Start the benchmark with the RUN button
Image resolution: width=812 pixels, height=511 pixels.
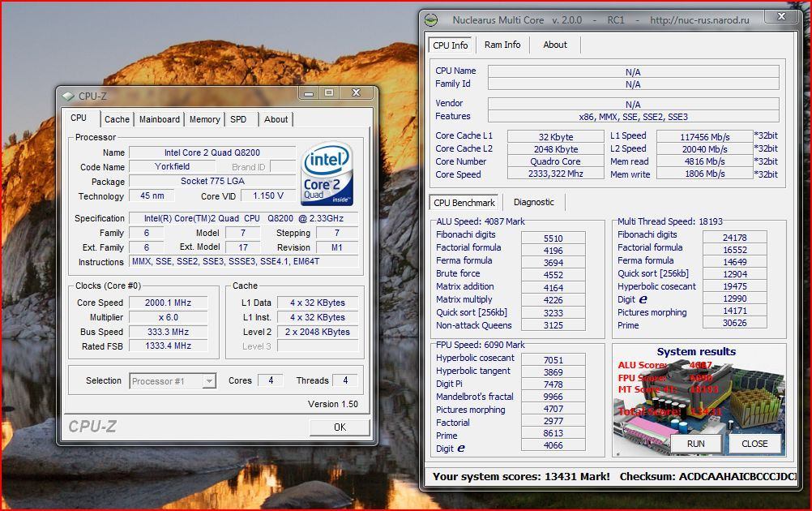point(695,444)
